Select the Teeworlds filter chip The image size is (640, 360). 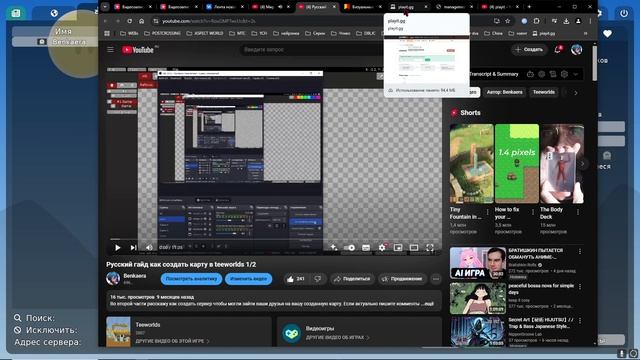544,92
